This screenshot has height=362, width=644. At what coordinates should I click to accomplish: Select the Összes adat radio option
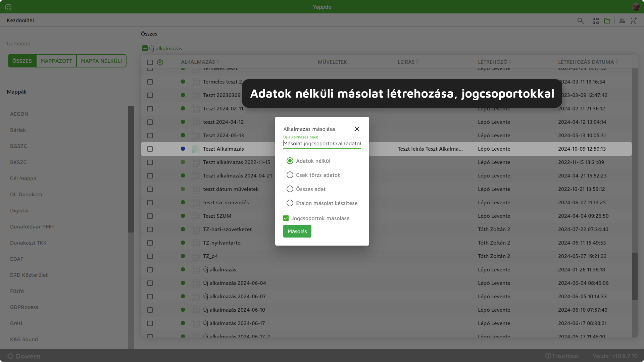pos(290,189)
